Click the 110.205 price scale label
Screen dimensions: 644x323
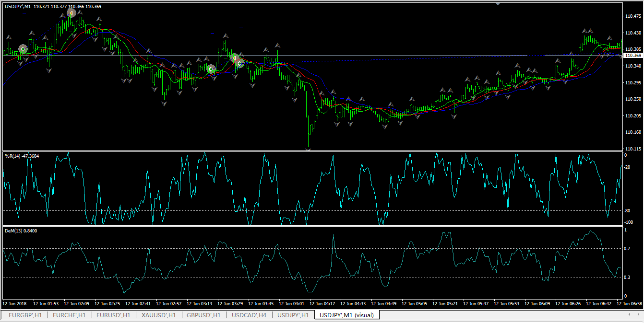tap(633, 116)
